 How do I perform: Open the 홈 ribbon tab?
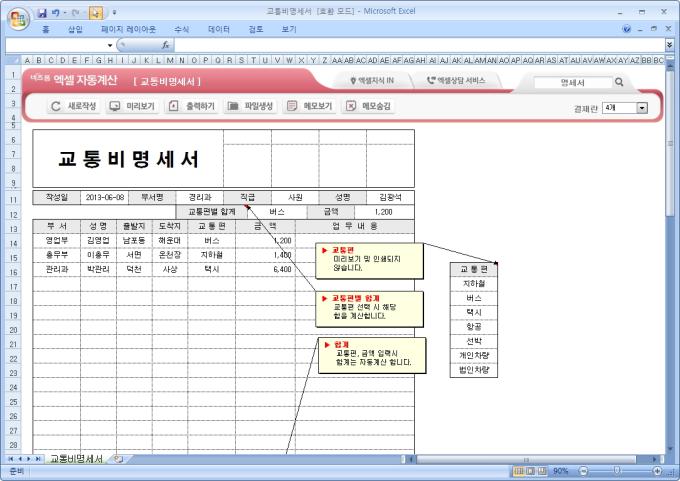[46, 29]
